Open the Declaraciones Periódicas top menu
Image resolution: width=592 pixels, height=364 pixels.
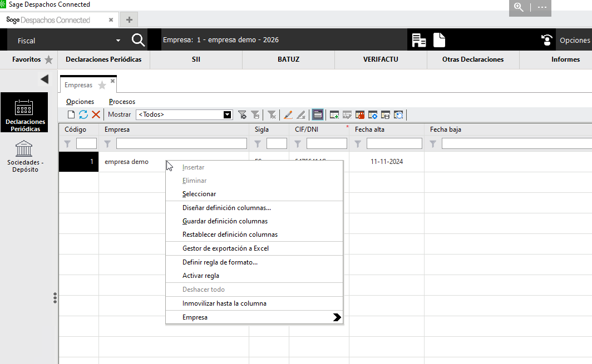(x=103, y=59)
